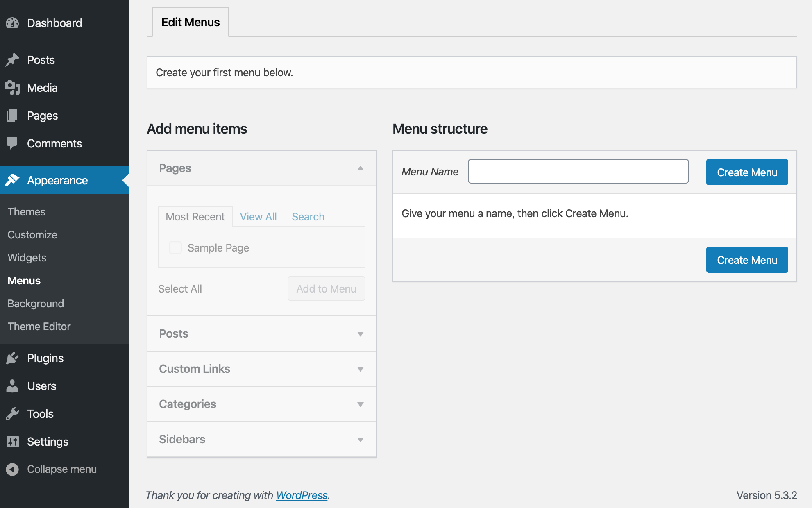Click the Collapse menu arrow icon
This screenshot has width=812, height=508.
(x=12, y=469)
